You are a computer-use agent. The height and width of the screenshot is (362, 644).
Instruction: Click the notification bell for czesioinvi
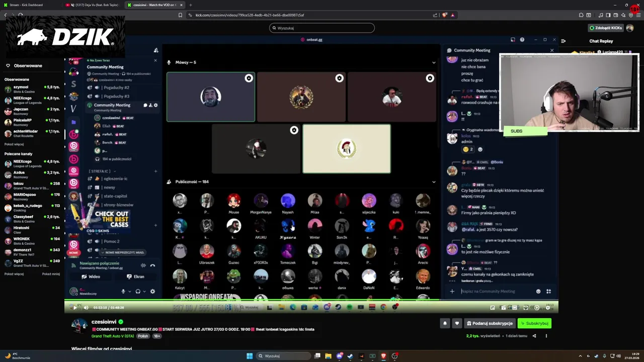click(x=445, y=323)
